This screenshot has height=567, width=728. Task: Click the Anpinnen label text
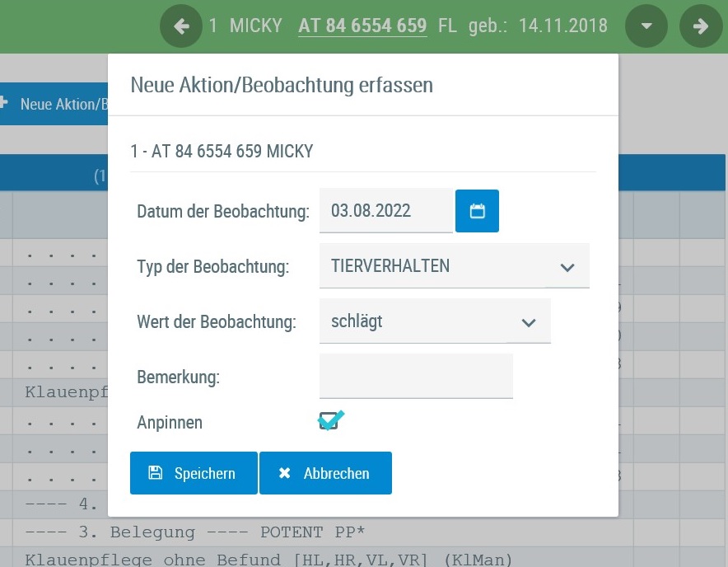click(x=170, y=423)
